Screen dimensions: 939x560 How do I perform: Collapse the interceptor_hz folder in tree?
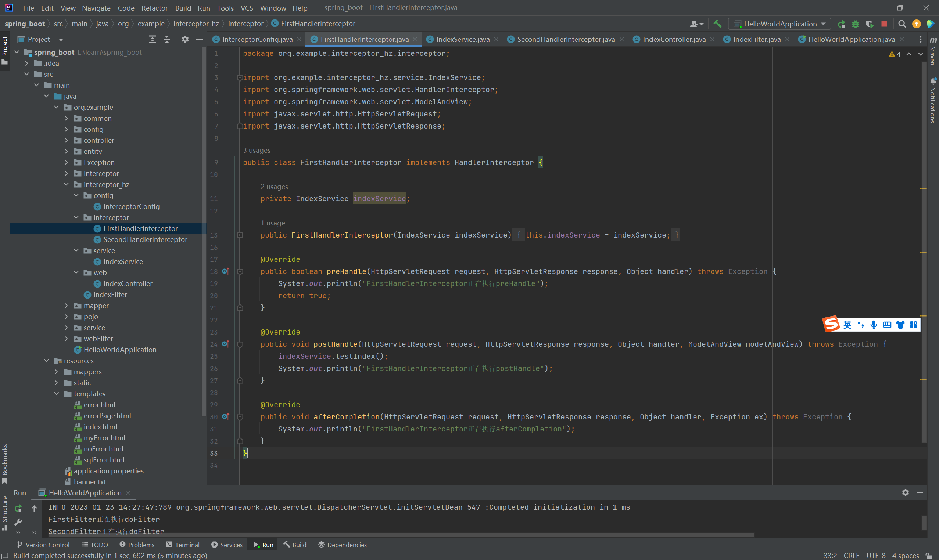coord(67,185)
